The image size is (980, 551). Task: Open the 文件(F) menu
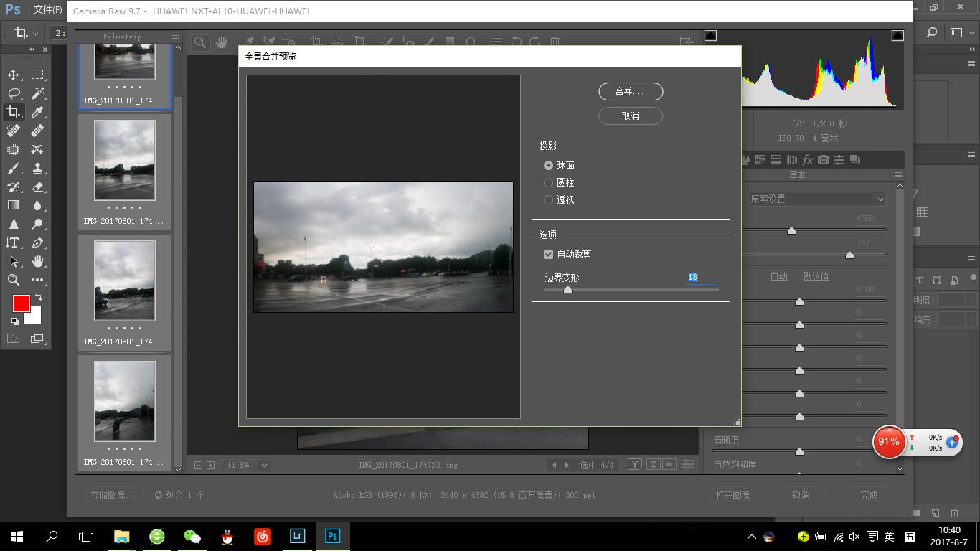(x=48, y=10)
